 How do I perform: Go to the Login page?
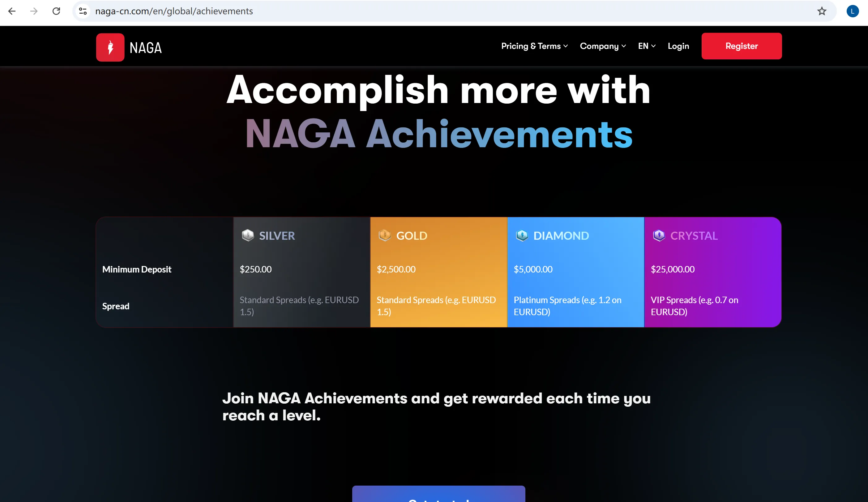click(x=678, y=46)
